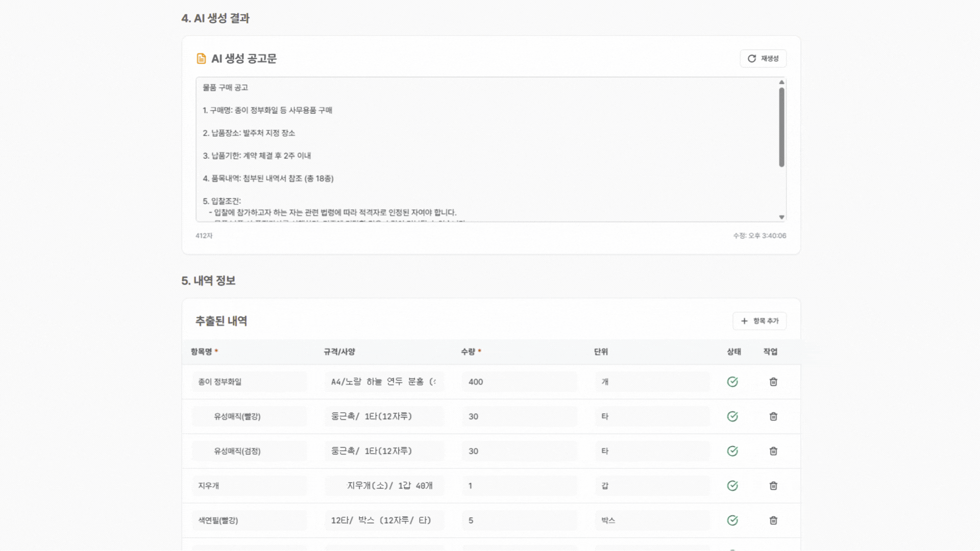
Task: Edit the spec field of 유성매직(빨강) row
Action: pyautogui.click(x=384, y=416)
